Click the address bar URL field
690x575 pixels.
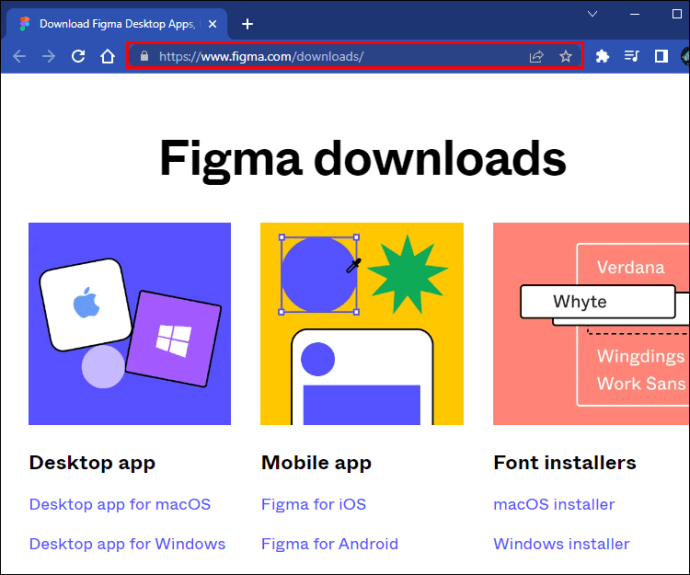pos(340,57)
